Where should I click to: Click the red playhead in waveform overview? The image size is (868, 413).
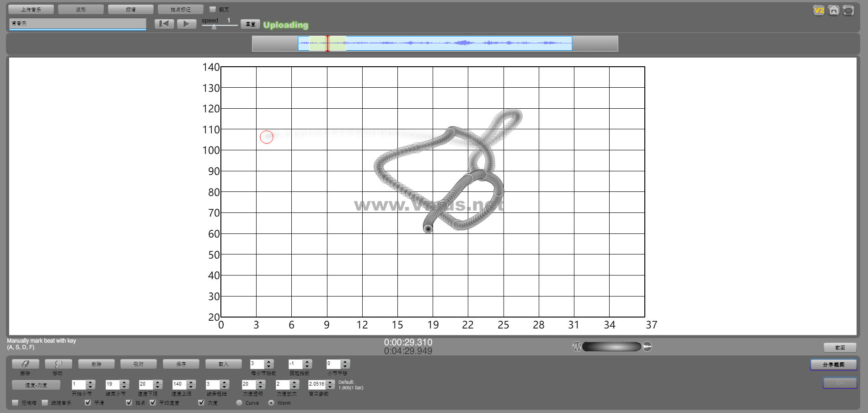click(x=327, y=43)
